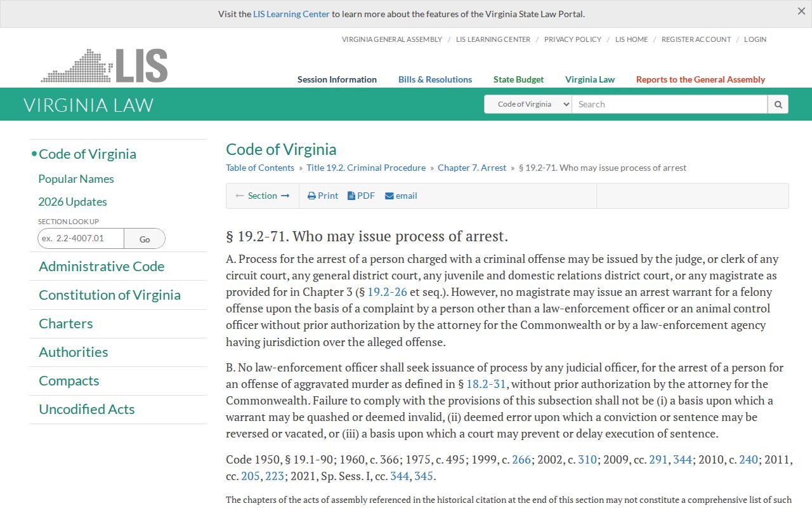Open Administrative Code section
The height and width of the screenshot is (508, 812).
coord(101,267)
